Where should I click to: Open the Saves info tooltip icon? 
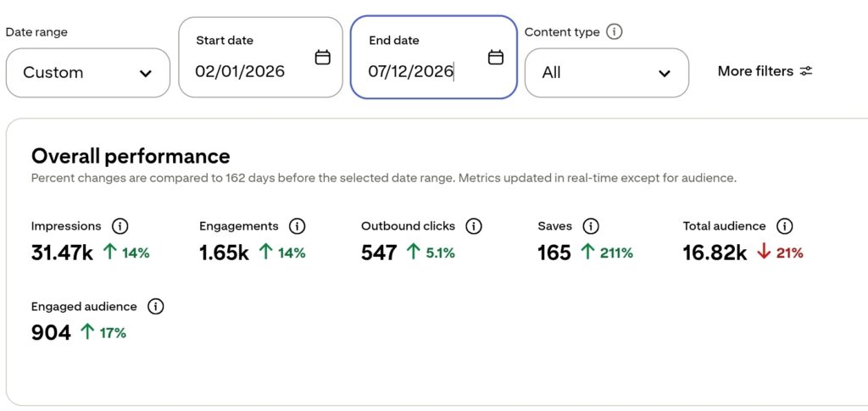[x=591, y=225]
